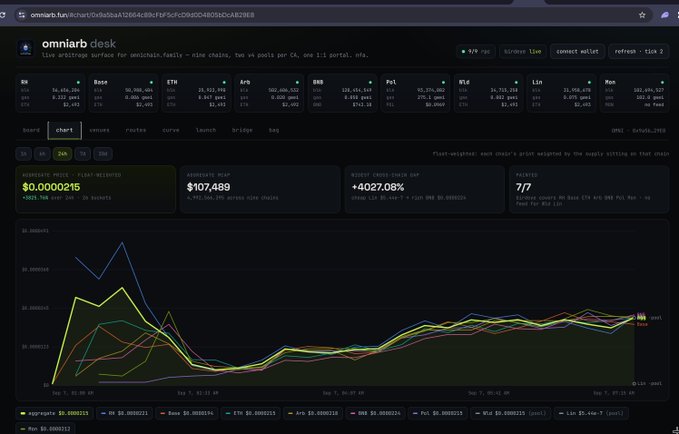Click the +4027.08% cross-chain gap value

tap(378, 187)
